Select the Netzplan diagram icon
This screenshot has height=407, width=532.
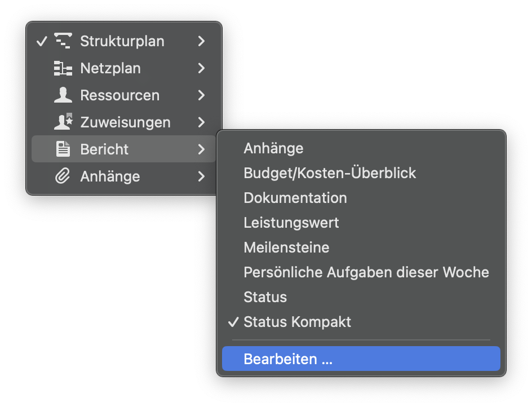tap(64, 68)
